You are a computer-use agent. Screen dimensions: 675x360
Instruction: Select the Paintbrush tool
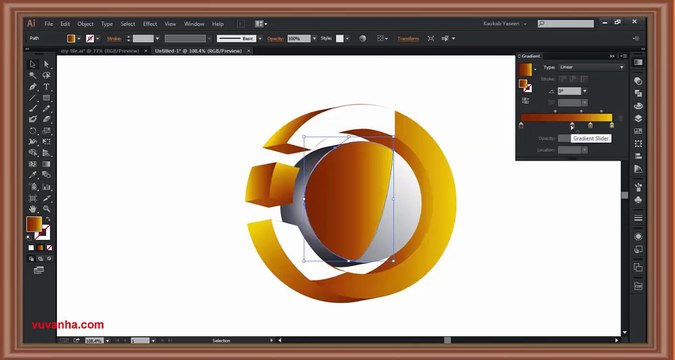click(33, 109)
